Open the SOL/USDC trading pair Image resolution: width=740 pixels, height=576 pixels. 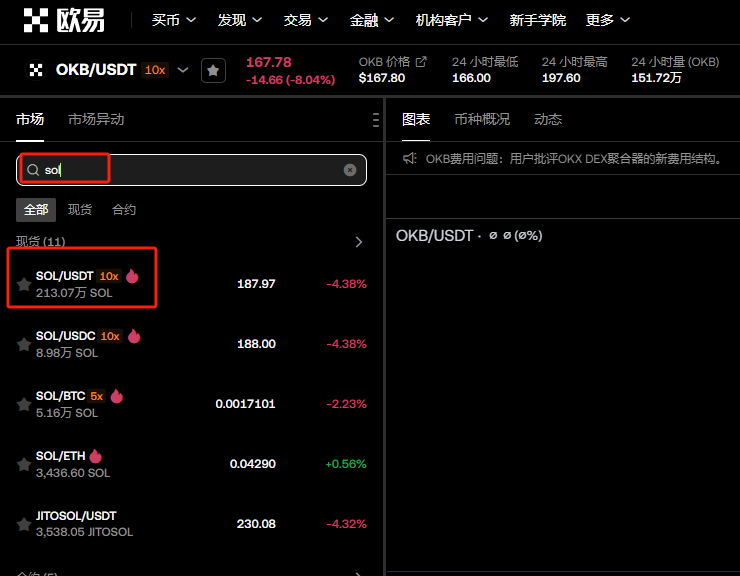pos(191,344)
